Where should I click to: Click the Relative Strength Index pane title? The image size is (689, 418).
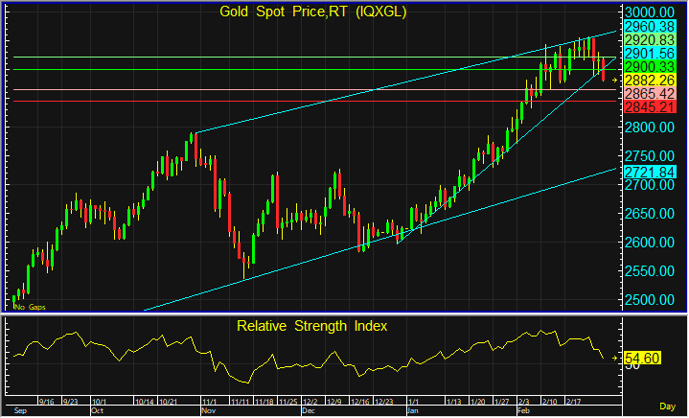click(313, 326)
